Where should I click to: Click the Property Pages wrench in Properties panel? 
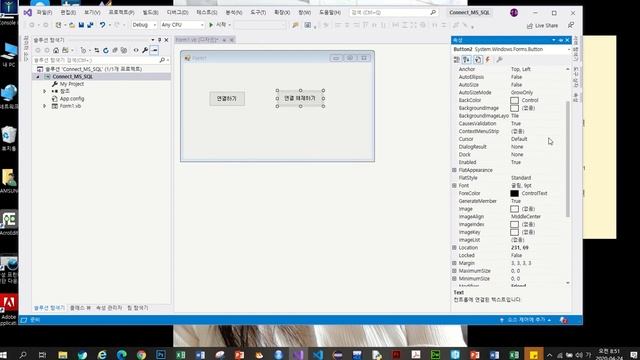coord(499,60)
